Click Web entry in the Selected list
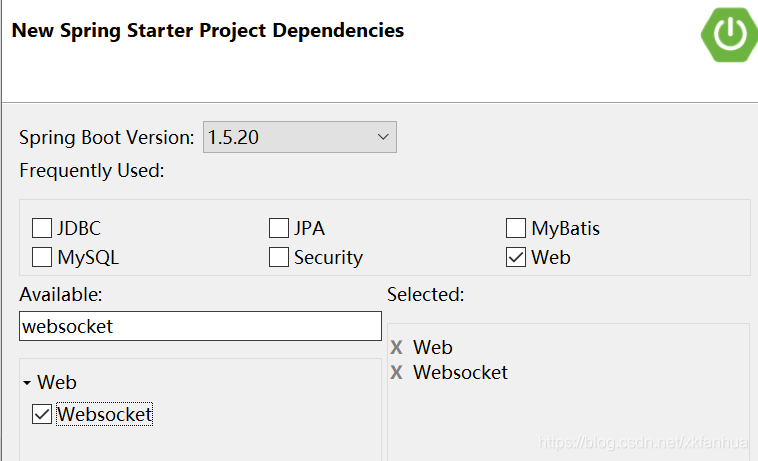758x461 pixels. [433, 347]
